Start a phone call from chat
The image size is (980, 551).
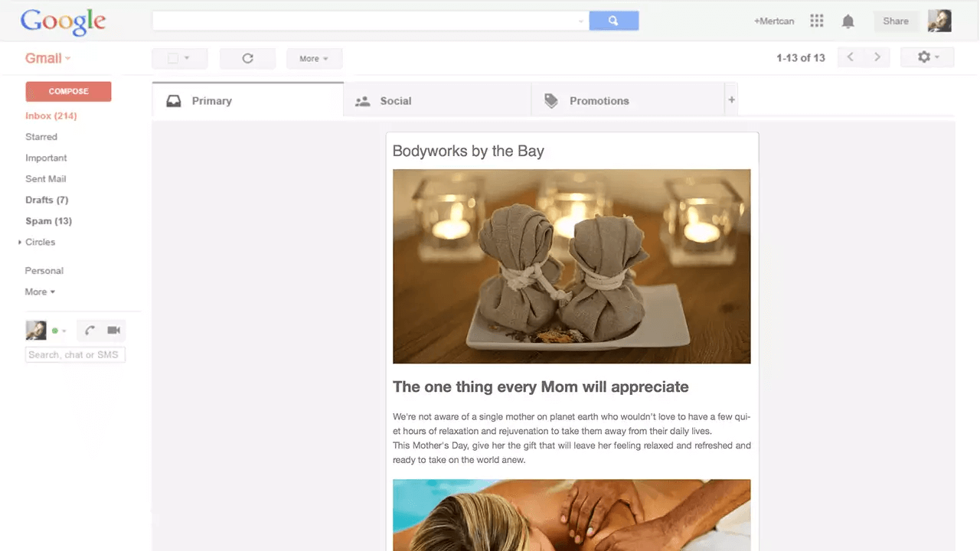click(90, 331)
